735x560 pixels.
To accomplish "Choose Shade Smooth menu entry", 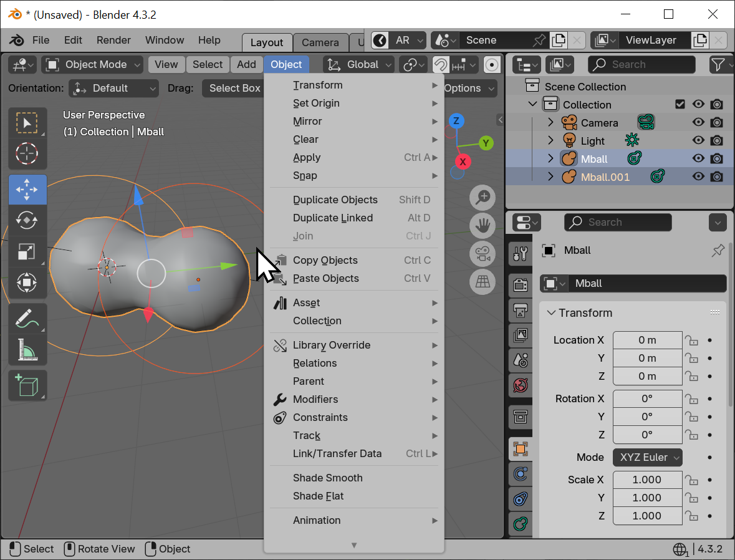I will click(x=354, y=478).
